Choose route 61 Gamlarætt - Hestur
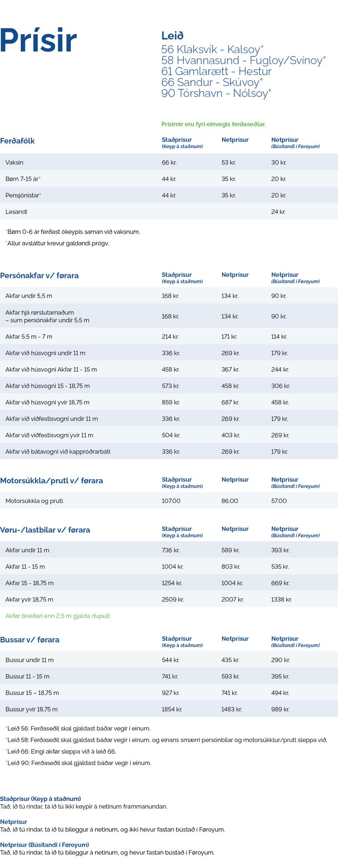This screenshot has height=868, width=338. [x=216, y=71]
